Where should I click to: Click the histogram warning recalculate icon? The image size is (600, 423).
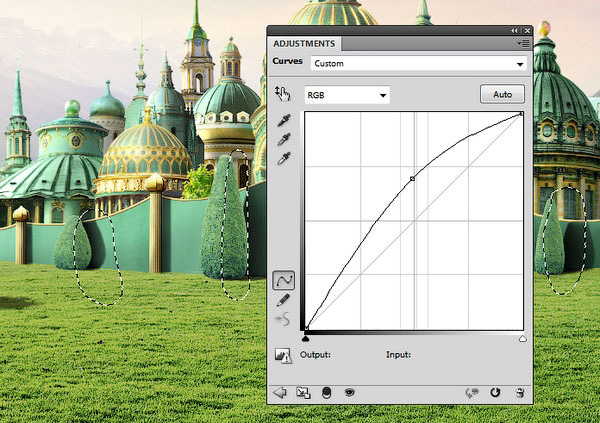[283, 355]
